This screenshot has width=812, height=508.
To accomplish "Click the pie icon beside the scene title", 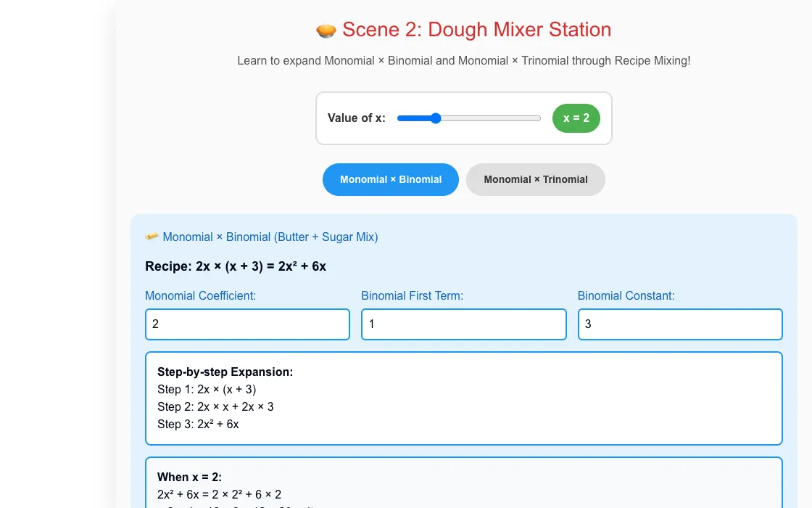I will click(326, 30).
